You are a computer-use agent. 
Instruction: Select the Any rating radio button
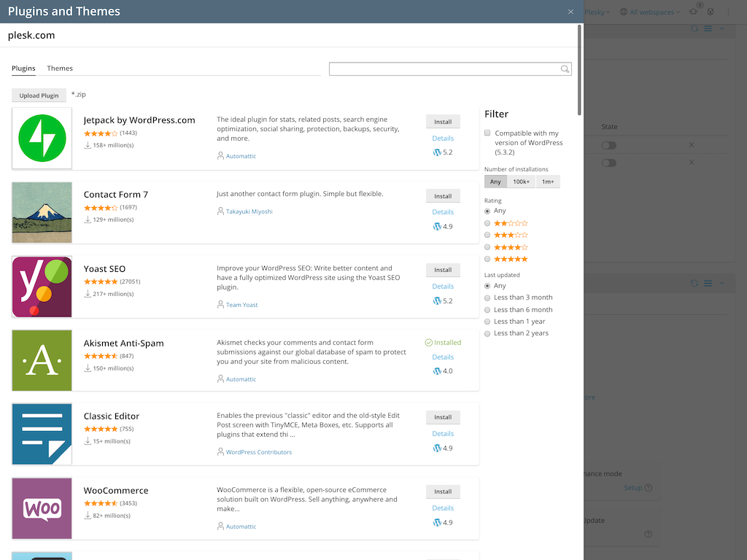(x=487, y=211)
